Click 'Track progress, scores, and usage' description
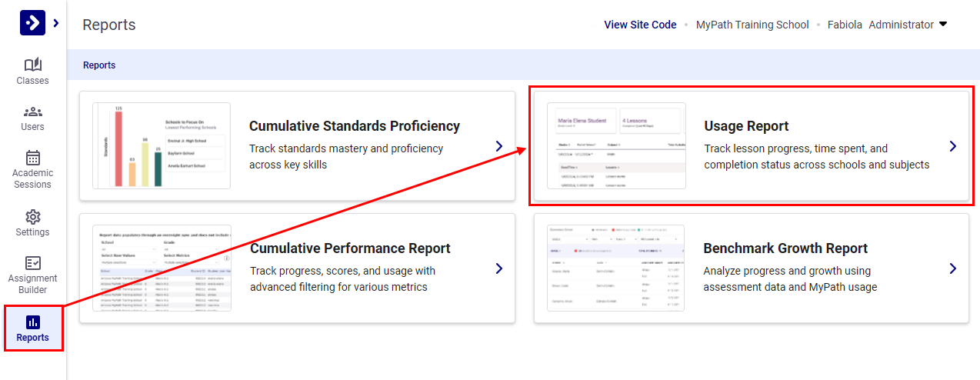The height and width of the screenshot is (380, 980). coord(343,278)
